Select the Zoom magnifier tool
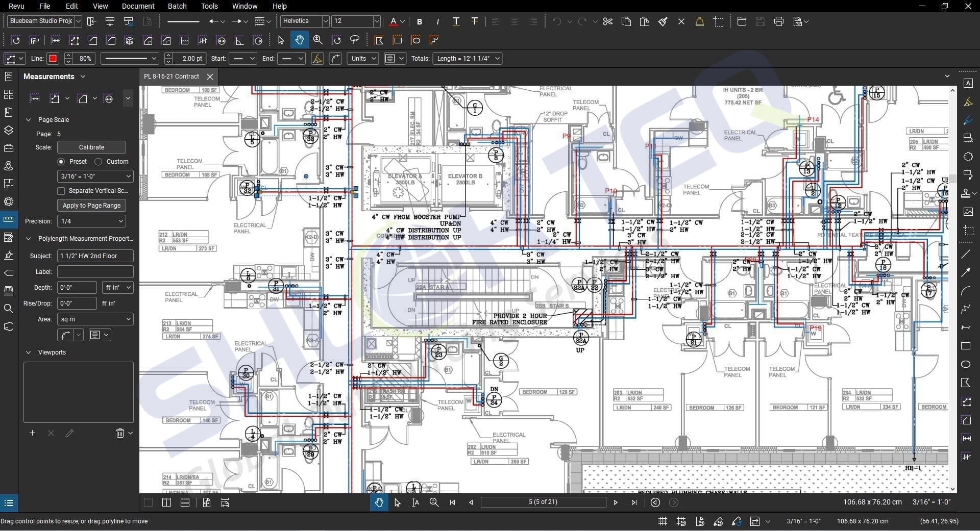Image resolution: width=980 pixels, height=531 pixels. pyautogui.click(x=318, y=40)
